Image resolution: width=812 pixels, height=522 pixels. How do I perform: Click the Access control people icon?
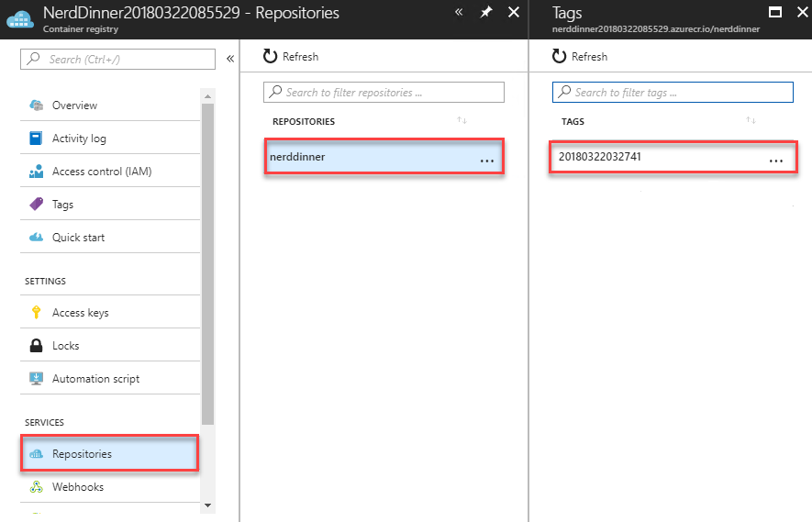(x=37, y=172)
